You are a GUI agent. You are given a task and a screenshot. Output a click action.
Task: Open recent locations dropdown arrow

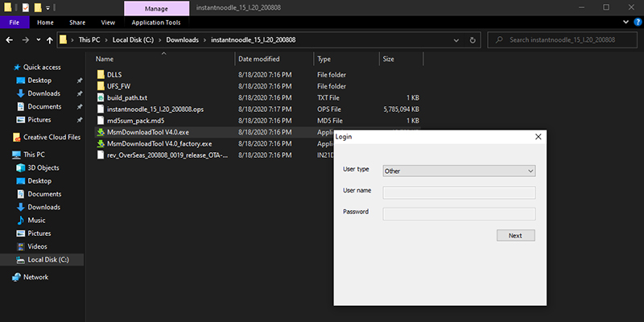click(x=39, y=39)
